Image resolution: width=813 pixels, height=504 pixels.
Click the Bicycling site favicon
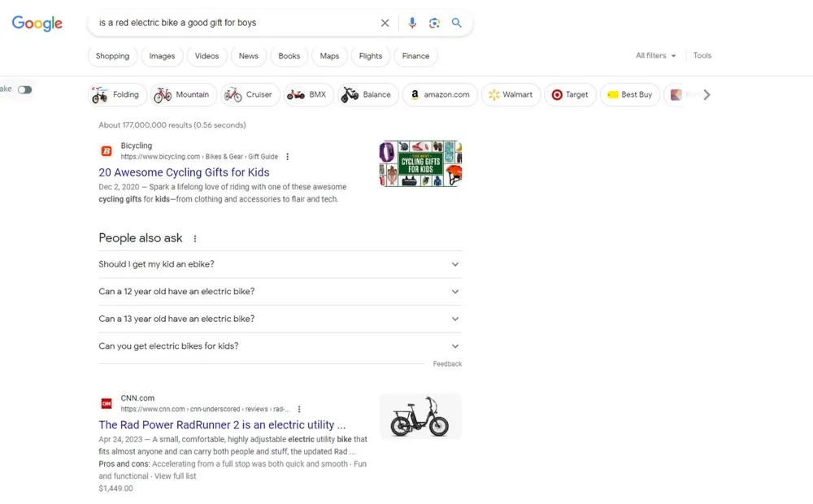107,151
